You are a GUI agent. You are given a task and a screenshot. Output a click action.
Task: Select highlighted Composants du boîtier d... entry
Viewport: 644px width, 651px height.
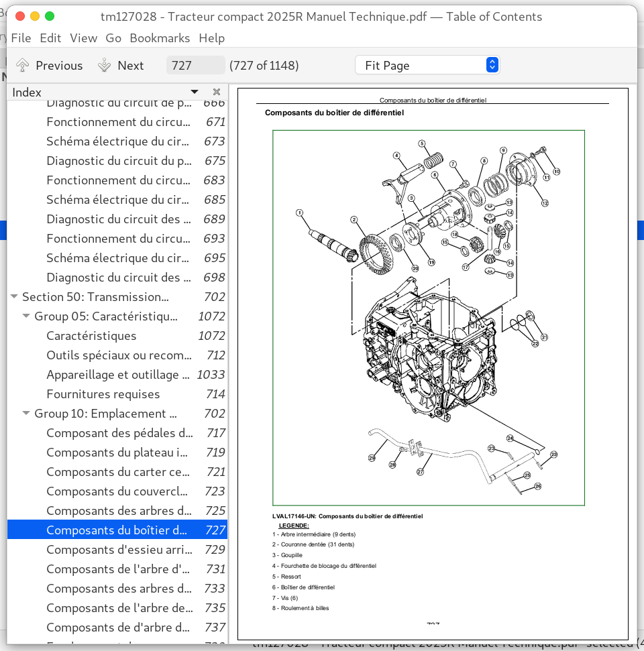[117, 530]
